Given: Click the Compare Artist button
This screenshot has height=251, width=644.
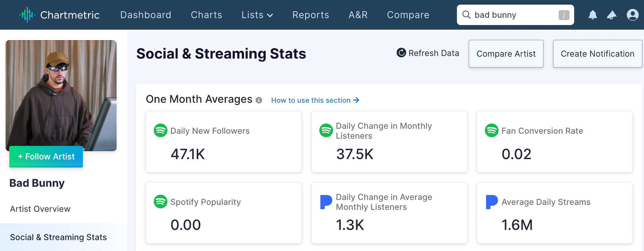Looking at the screenshot, I should pos(506,54).
